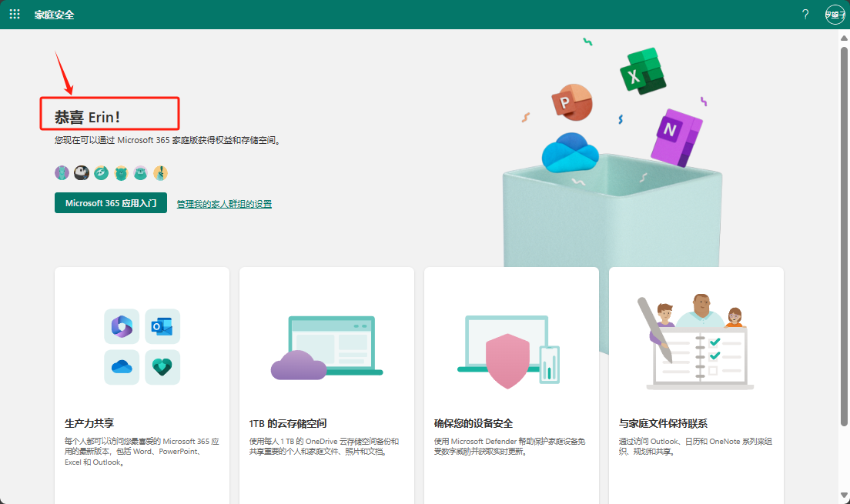
Task: Click the Microsoft 365 Copilot icon tile
Action: (x=122, y=326)
